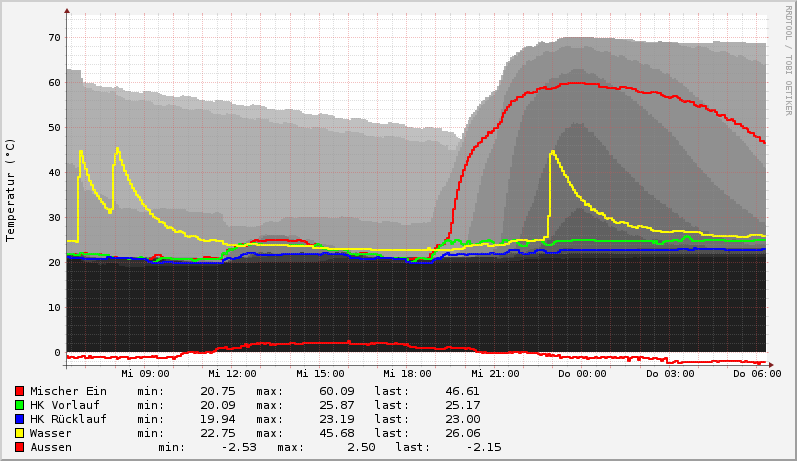Click the Do 06:00 time axis label

pyautogui.click(x=757, y=373)
